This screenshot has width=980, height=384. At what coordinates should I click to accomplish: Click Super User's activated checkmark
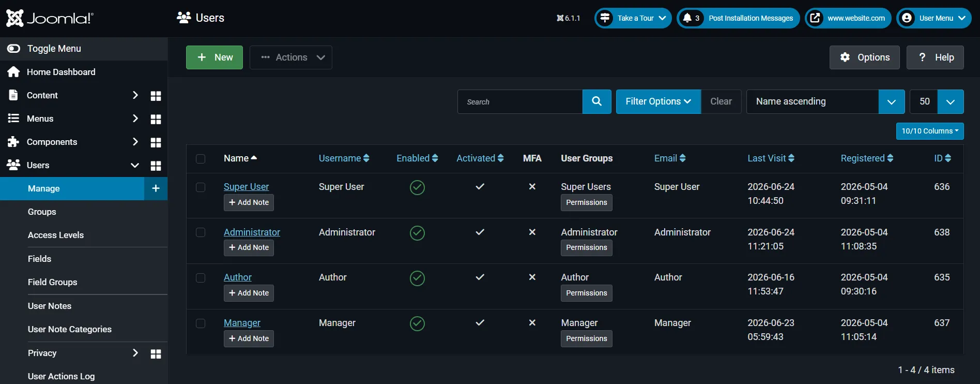(480, 186)
